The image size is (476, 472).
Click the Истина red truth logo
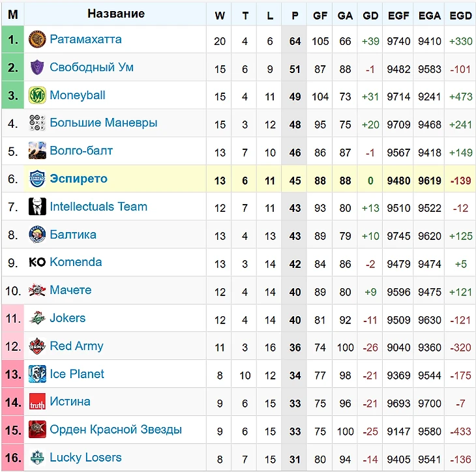click(37, 402)
